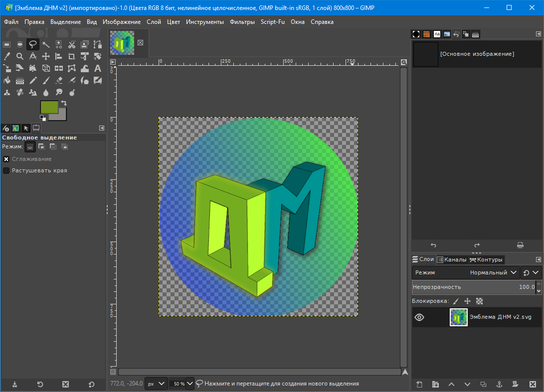The image size is (544, 392).
Task: Select the Clone stamp tool
Action: pos(6,93)
